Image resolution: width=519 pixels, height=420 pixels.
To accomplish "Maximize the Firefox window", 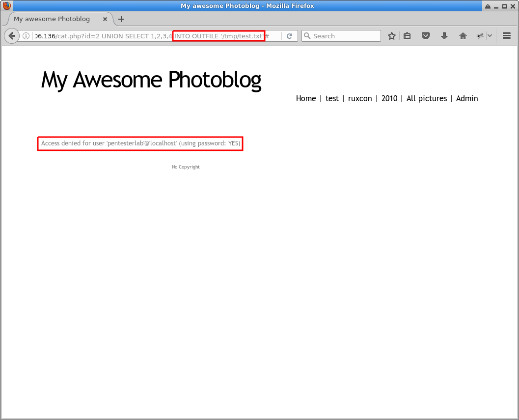I will tap(504, 6).
